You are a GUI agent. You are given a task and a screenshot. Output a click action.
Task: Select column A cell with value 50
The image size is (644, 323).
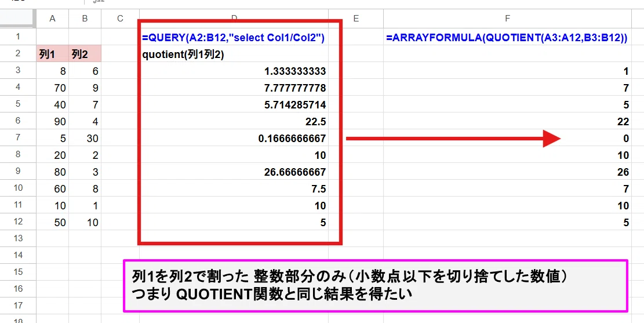pos(52,222)
